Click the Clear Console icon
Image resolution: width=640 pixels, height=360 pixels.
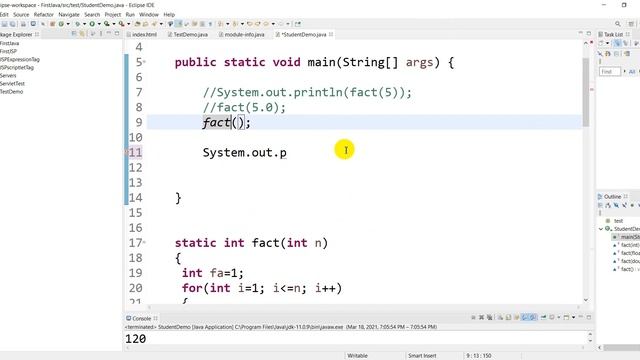500,317
